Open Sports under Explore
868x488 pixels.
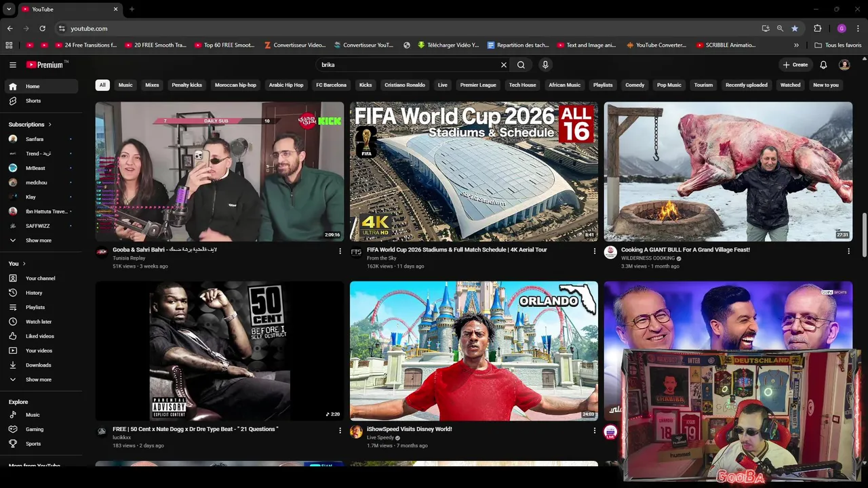point(42,444)
